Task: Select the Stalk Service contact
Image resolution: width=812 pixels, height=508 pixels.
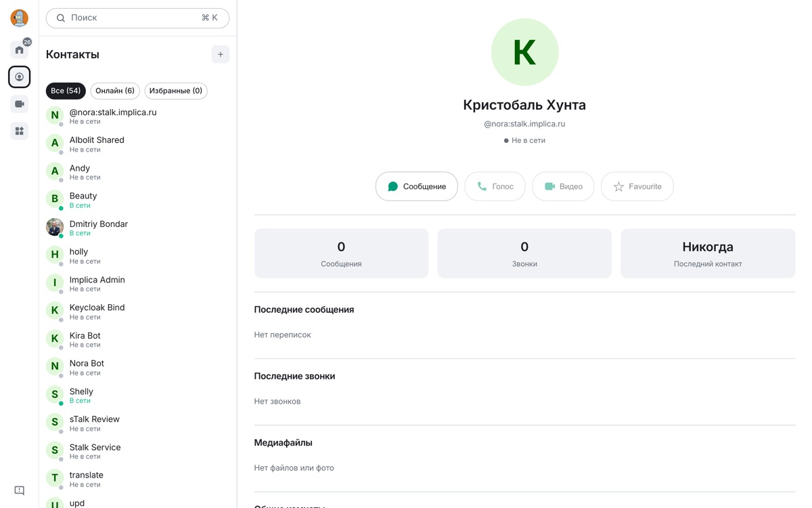Action: (x=137, y=451)
